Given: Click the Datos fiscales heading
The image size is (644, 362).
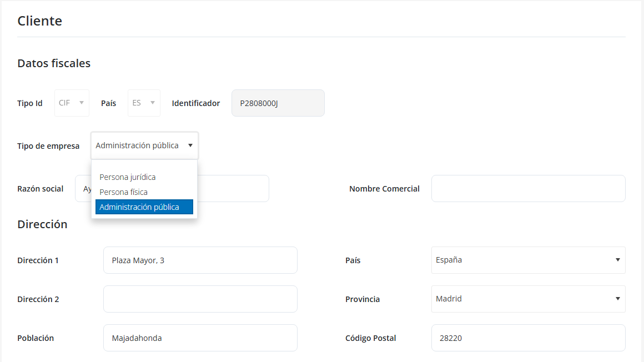Looking at the screenshot, I should [54, 63].
